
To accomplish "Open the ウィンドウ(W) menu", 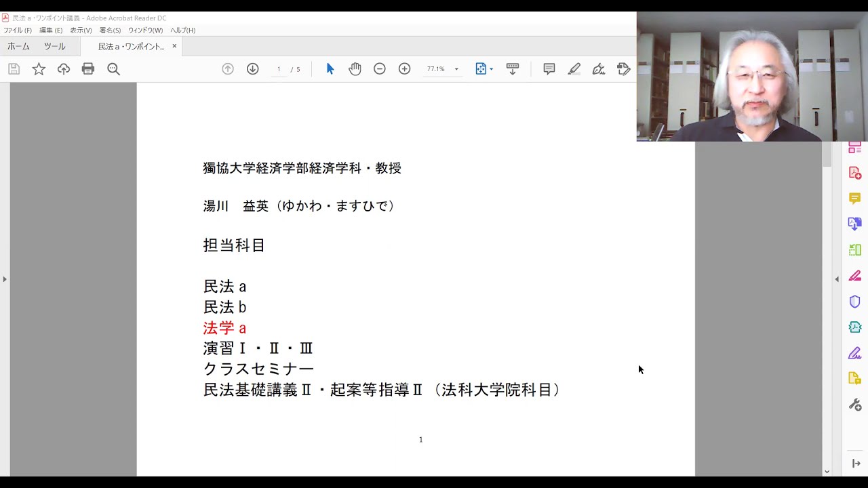I will tap(145, 30).
